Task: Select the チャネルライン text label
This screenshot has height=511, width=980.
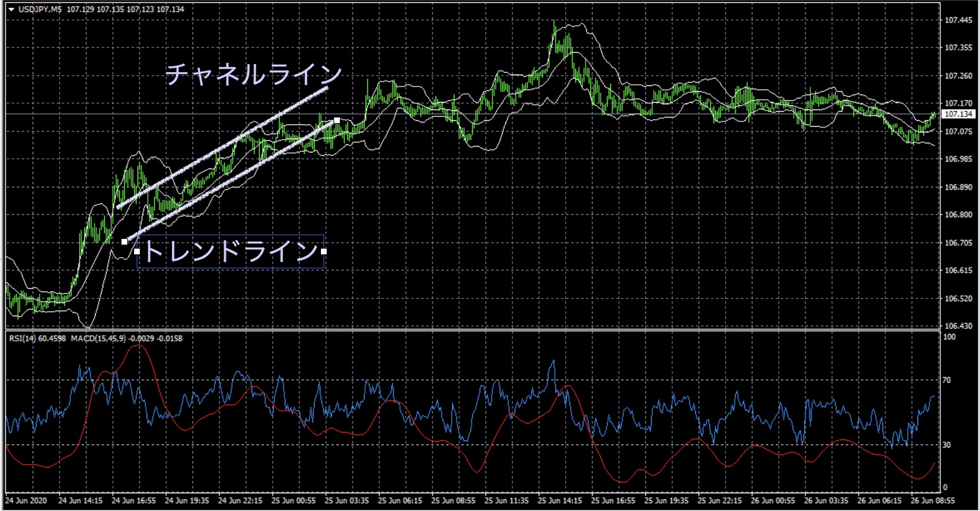Action: [x=254, y=74]
